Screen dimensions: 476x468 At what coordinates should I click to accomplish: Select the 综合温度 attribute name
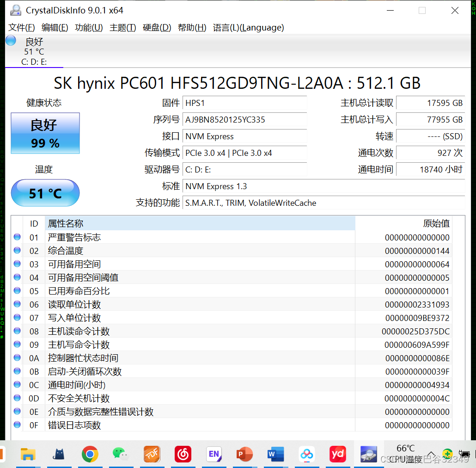(x=66, y=251)
